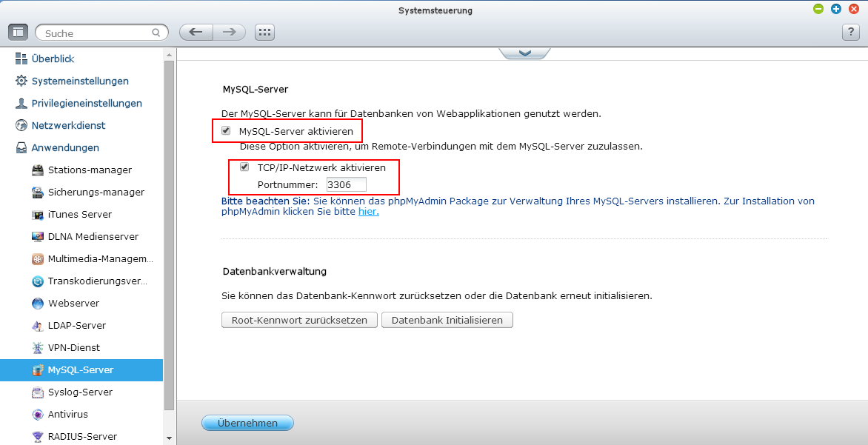Click the Sicherungs-manager icon
This screenshot has width=868, height=445.
pyautogui.click(x=38, y=192)
